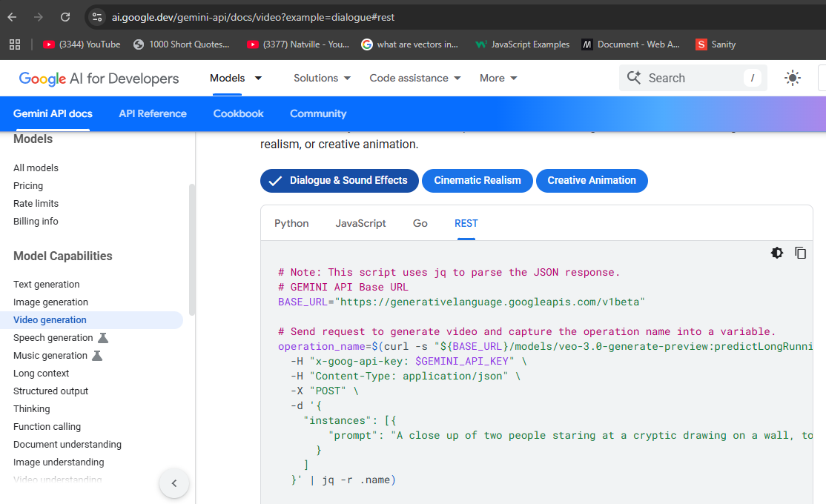This screenshot has height=504, width=826.
Task: Click the browser address bar URL
Action: click(253, 17)
